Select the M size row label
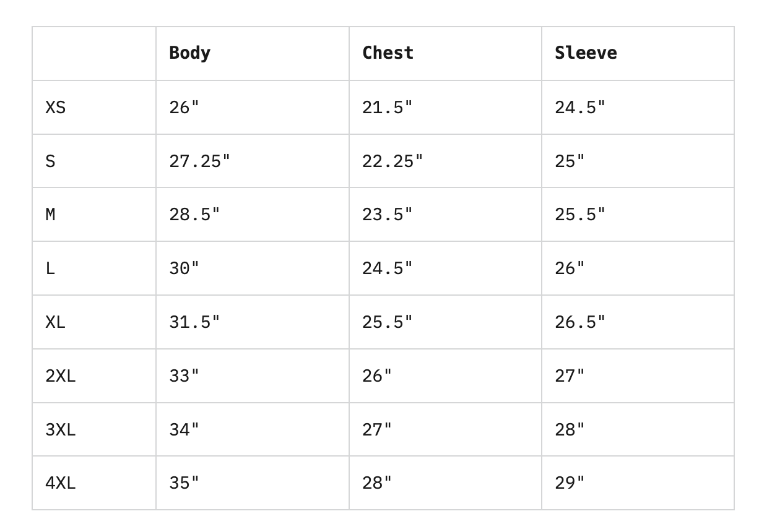The height and width of the screenshot is (532, 759). pos(50,215)
